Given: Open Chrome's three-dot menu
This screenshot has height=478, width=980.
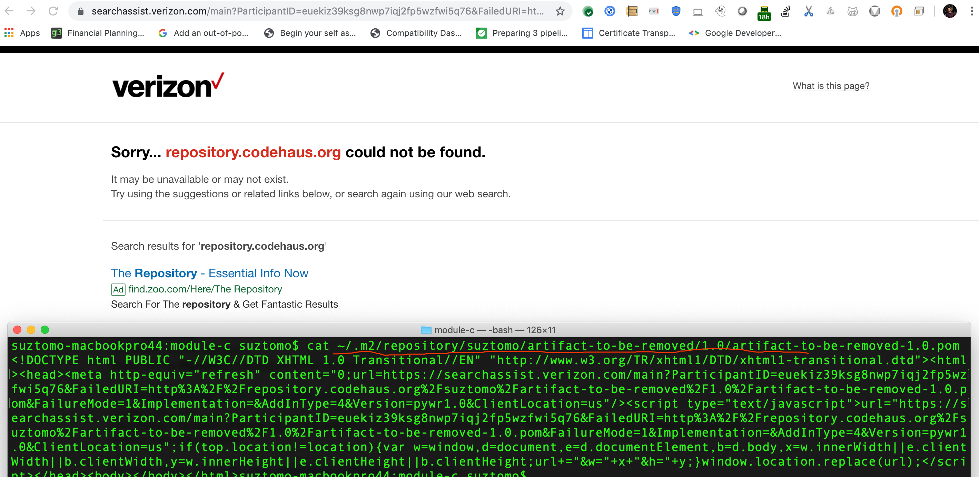Looking at the screenshot, I should 972,11.
